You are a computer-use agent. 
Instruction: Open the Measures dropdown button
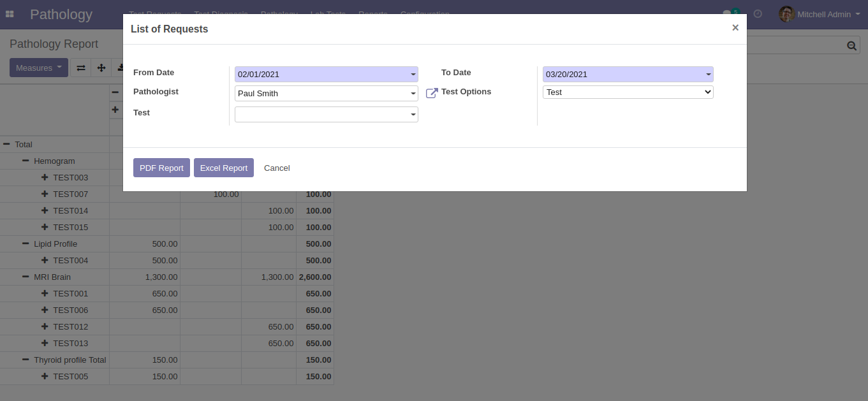(38, 68)
